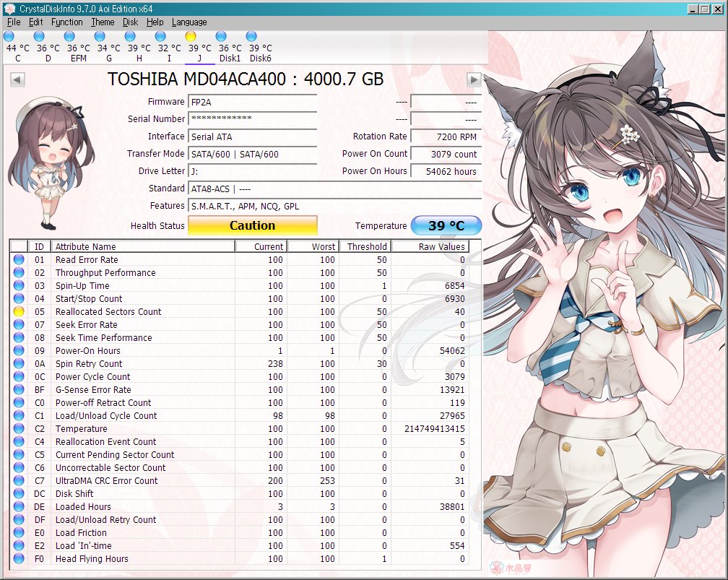
Task: Go to next disk with right arrow
Action: [474, 80]
